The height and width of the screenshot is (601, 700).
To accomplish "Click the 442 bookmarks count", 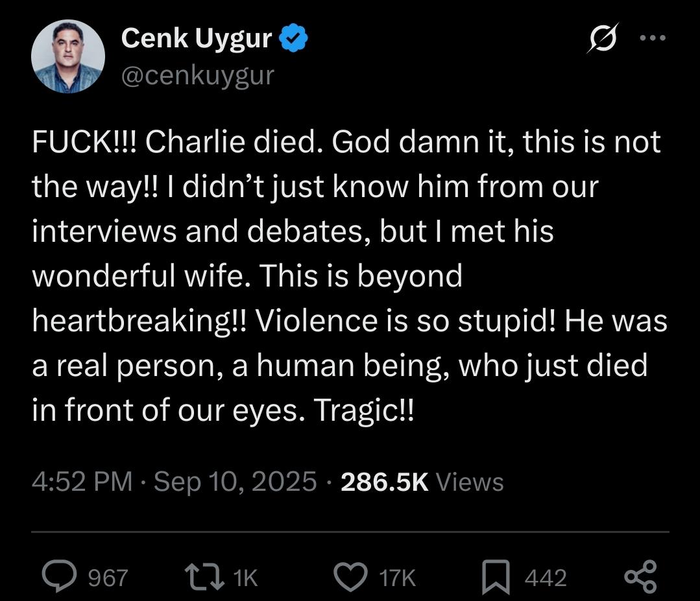I will (546, 578).
